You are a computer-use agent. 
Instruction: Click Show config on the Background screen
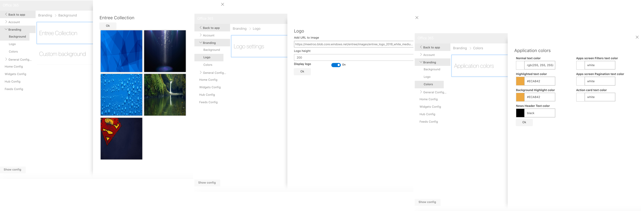click(x=12, y=170)
